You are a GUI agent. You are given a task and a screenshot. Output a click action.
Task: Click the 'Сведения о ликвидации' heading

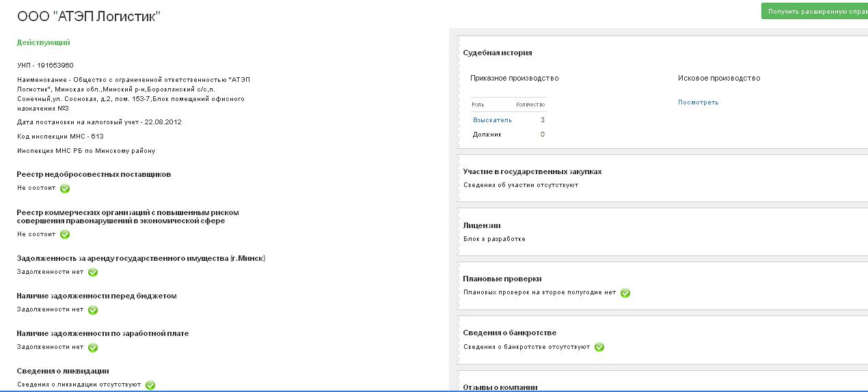63,371
